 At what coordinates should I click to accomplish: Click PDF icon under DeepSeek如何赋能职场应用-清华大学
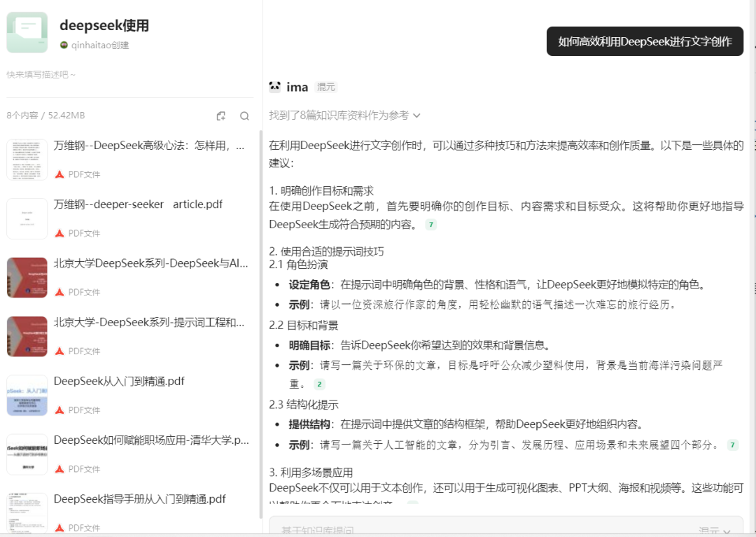click(59, 469)
